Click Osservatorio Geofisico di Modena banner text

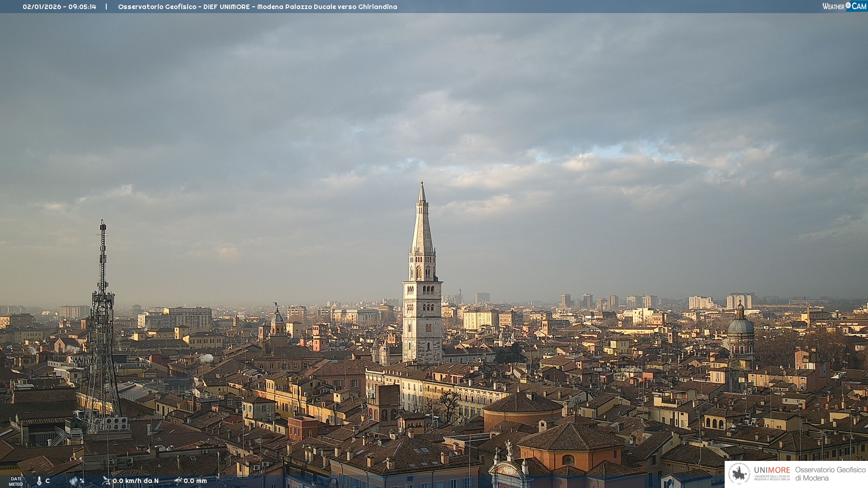click(x=830, y=474)
